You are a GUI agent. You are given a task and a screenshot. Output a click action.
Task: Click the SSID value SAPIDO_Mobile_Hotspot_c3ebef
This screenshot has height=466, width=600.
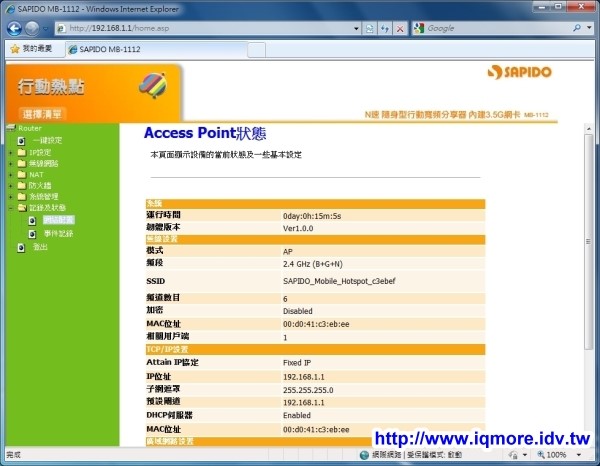coord(339,281)
